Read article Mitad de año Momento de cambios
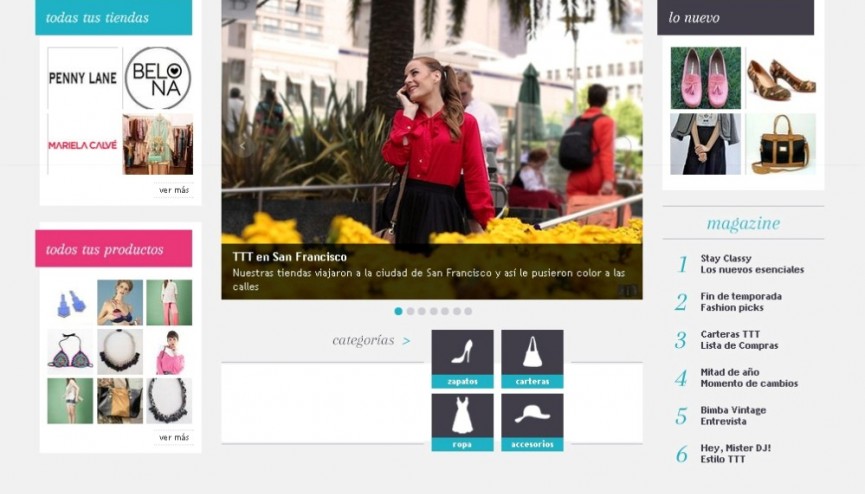This screenshot has width=865, height=494. coord(749,378)
